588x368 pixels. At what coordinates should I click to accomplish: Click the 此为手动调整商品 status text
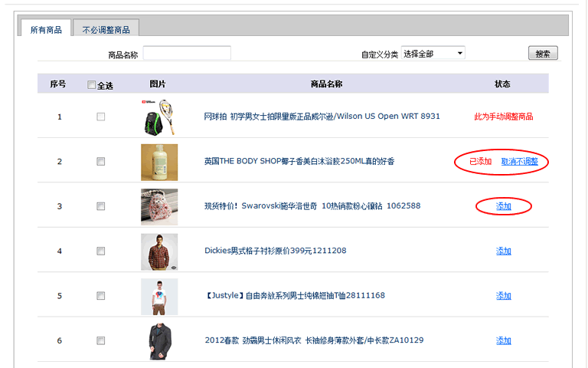click(503, 117)
